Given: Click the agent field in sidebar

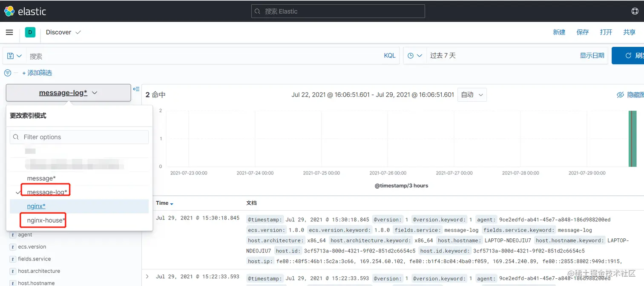Looking at the screenshot, I should (25, 235).
